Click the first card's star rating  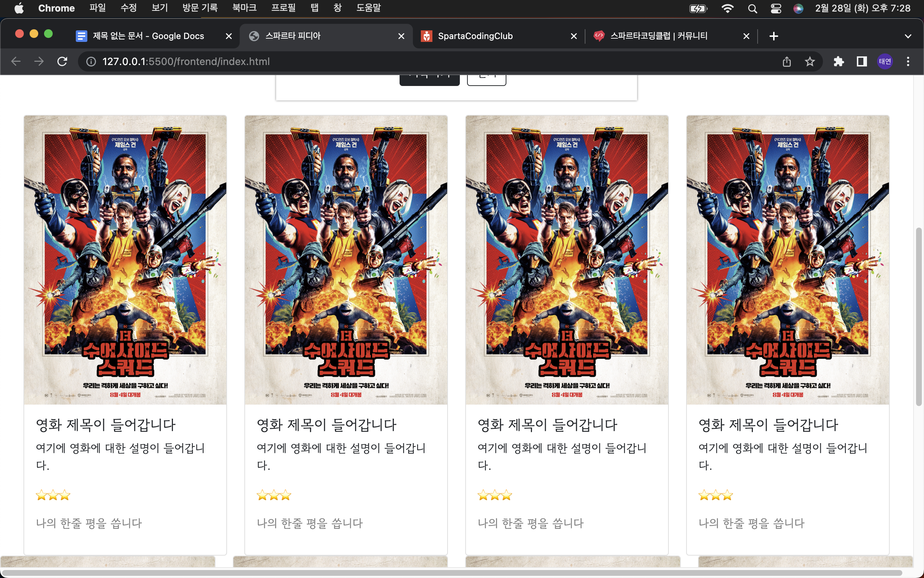pos(53,495)
